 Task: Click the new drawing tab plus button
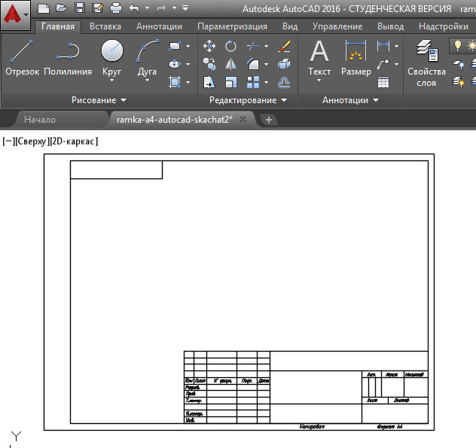click(x=270, y=120)
